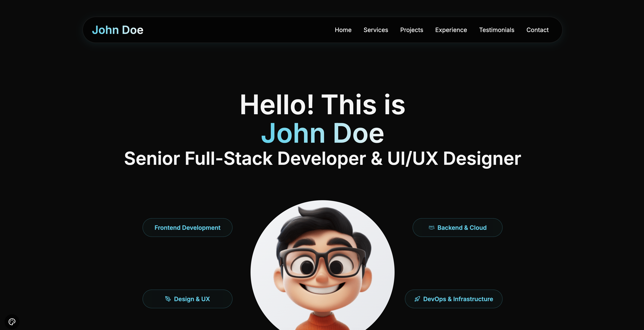Navigate to Projects section
The height and width of the screenshot is (330, 644).
[x=411, y=30]
